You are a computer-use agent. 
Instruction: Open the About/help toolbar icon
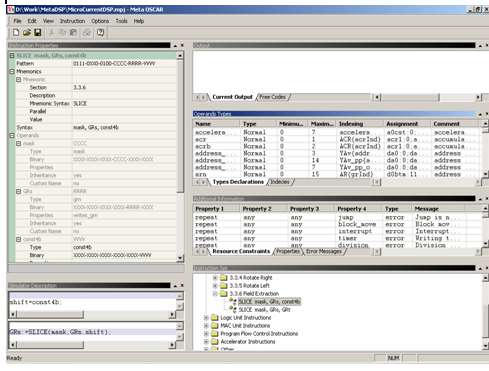(100, 33)
